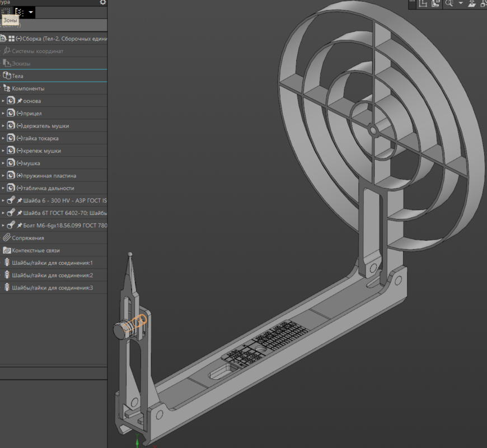
Task: Toggle visibility icon for мушка component
Action: 11,163
